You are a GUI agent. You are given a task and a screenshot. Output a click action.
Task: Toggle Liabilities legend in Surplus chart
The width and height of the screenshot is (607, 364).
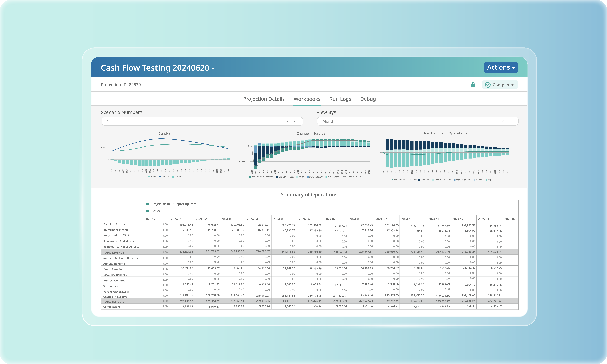[164, 177]
